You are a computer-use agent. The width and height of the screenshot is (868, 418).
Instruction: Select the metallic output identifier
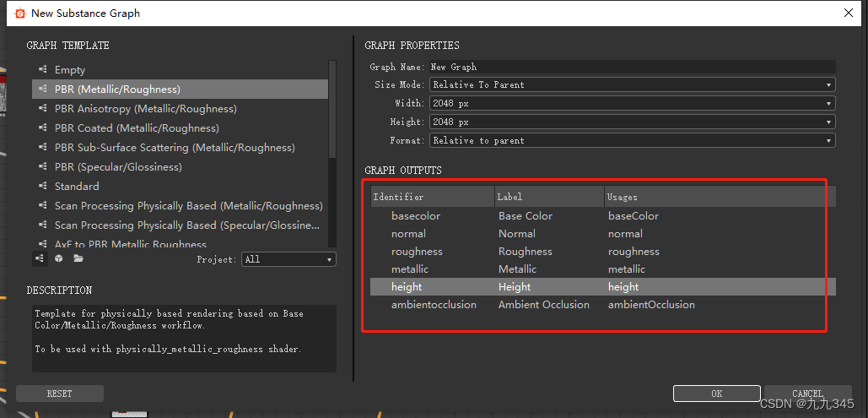click(x=410, y=269)
